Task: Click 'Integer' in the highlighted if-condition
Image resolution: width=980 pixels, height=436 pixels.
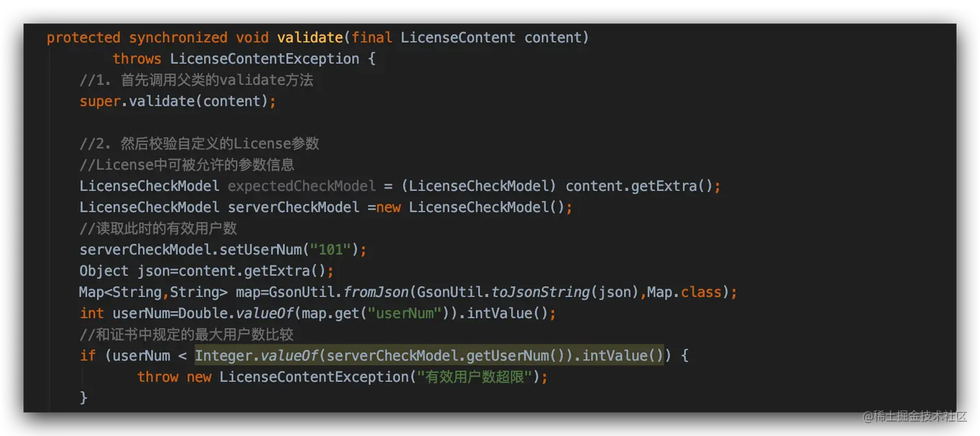Action: (x=224, y=356)
